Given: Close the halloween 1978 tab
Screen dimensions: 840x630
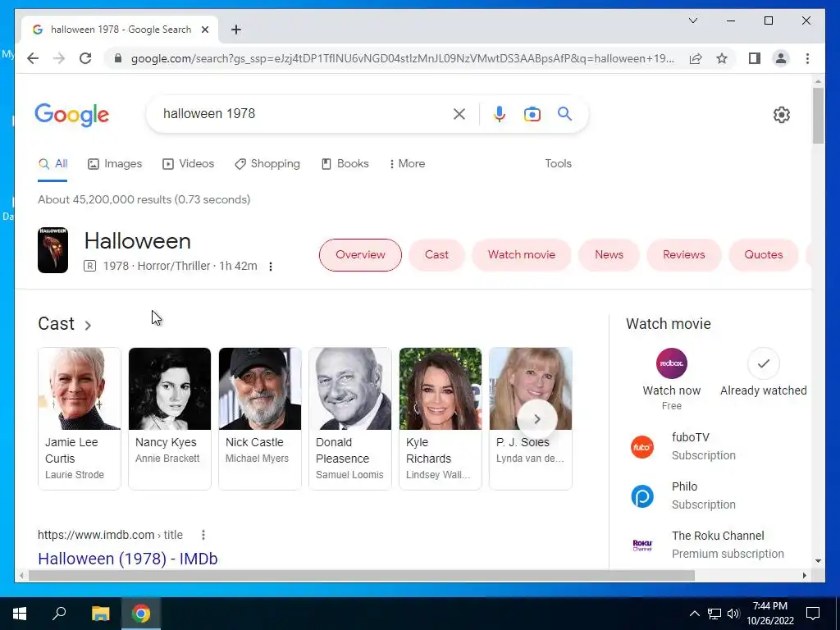Looking at the screenshot, I should 204,30.
